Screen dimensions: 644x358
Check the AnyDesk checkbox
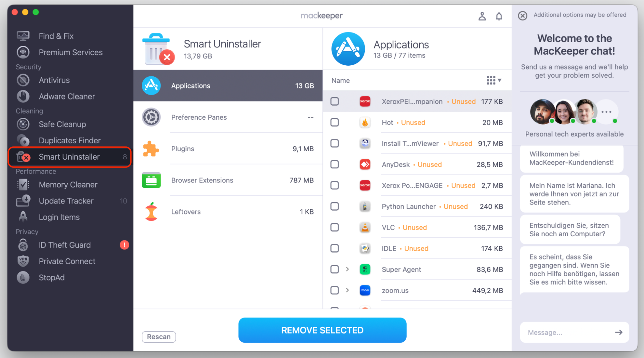pyautogui.click(x=334, y=164)
